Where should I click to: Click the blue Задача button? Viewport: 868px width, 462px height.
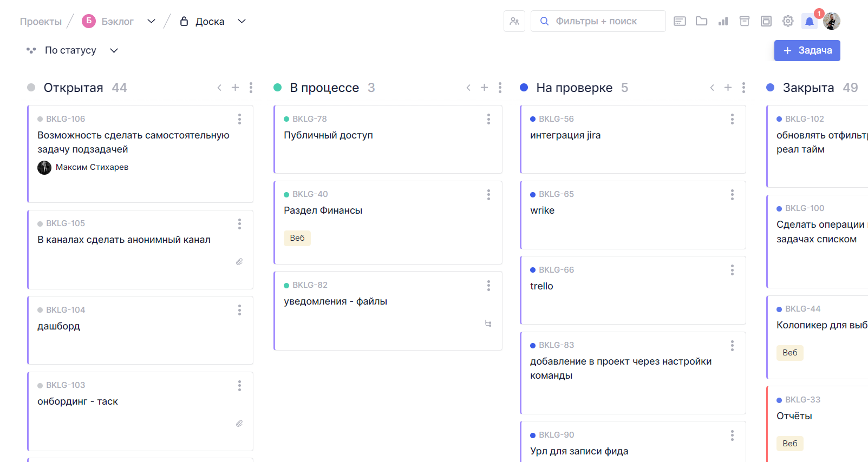pyautogui.click(x=807, y=50)
